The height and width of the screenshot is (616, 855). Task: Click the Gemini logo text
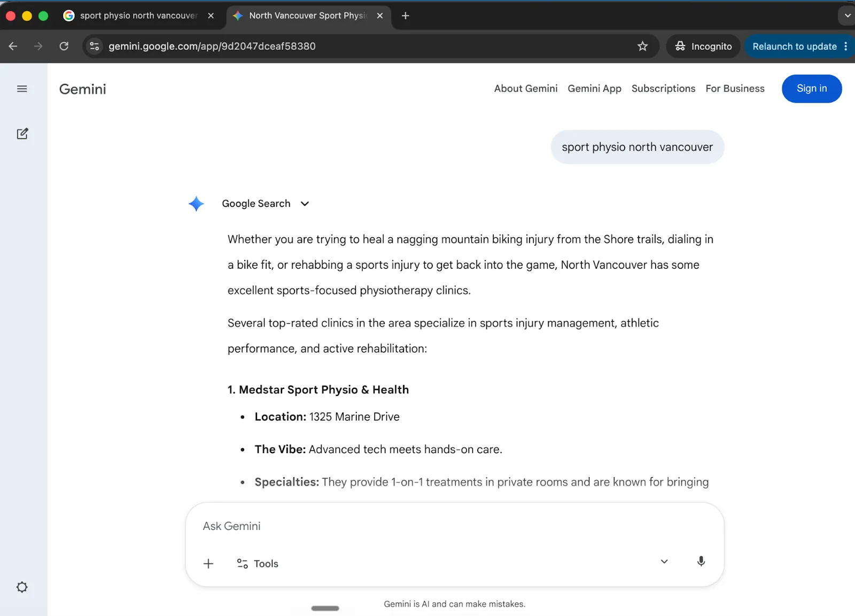pos(83,89)
